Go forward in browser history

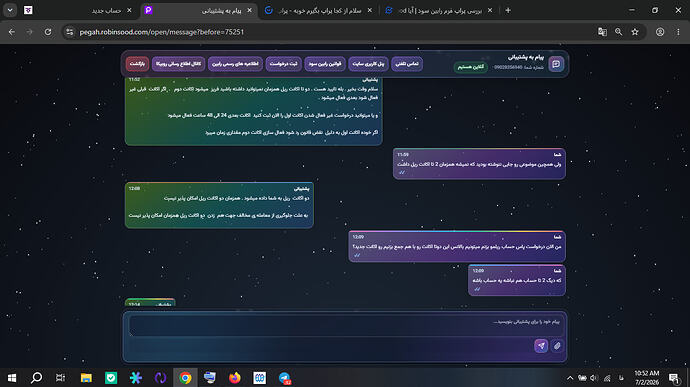coord(29,32)
